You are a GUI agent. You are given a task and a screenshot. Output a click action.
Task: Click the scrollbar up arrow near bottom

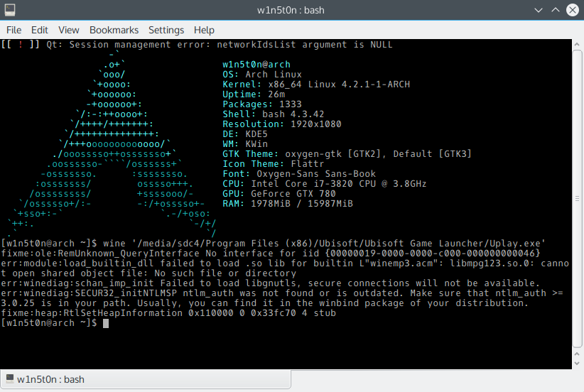click(577, 354)
